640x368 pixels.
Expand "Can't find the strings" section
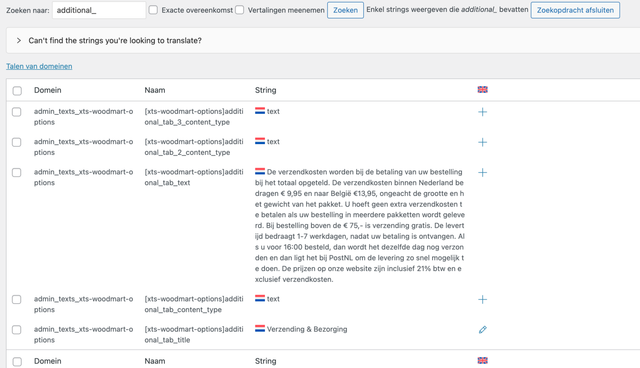pos(19,40)
